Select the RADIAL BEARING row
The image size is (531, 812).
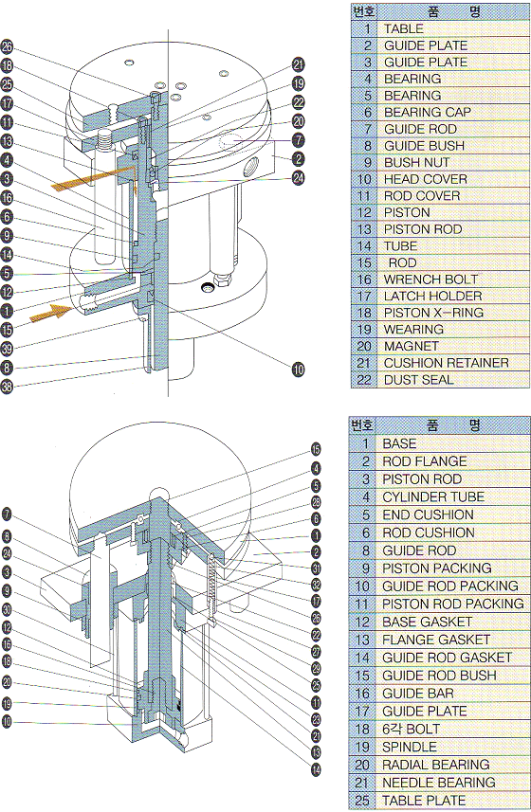click(x=440, y=765)
